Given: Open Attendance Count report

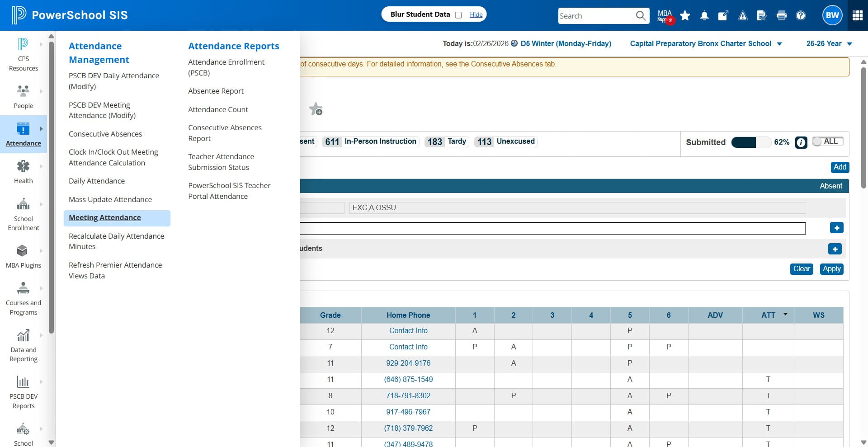Looking at the screenshot, I should point(218,109).
